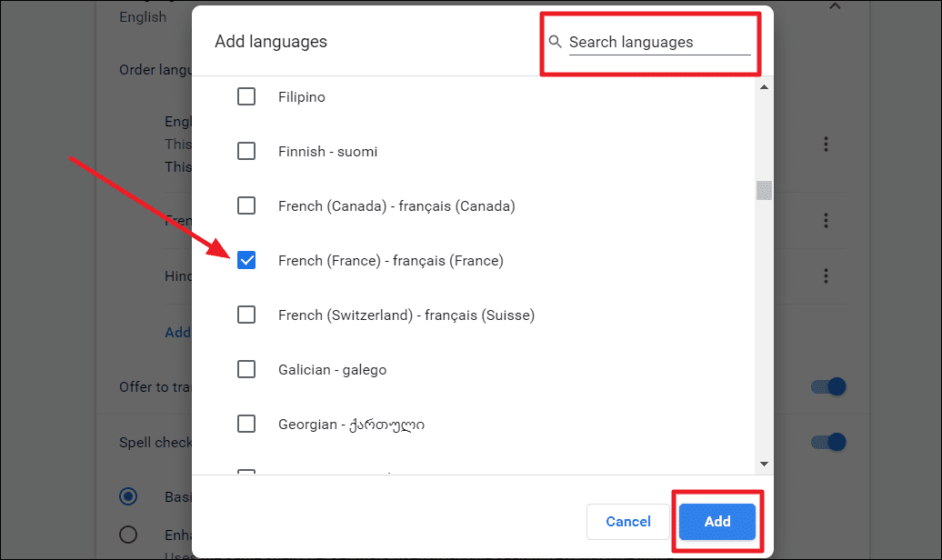Open the three-dot menu for Hindi row

[x=826, y=275]
